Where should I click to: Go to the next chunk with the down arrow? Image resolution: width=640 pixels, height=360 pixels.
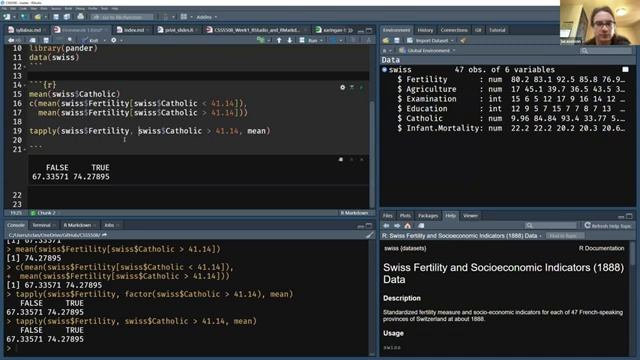tap(290, 40)
